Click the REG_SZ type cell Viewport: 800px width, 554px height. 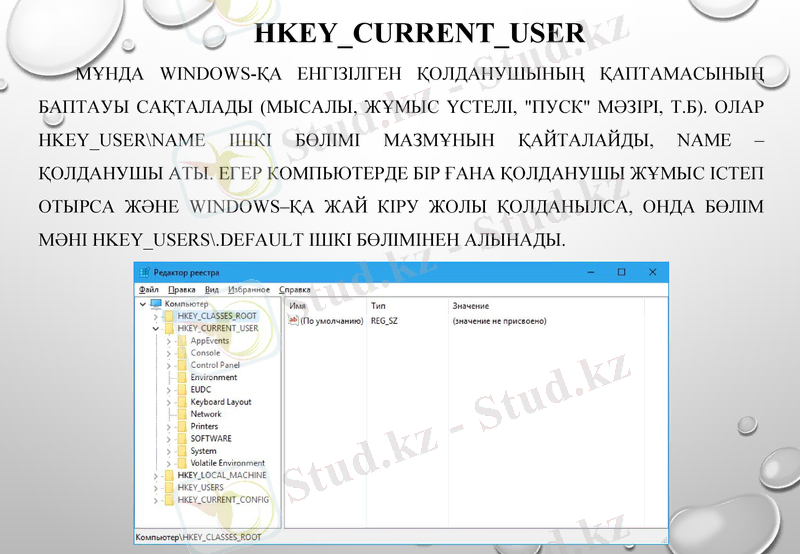click(384, 321)
